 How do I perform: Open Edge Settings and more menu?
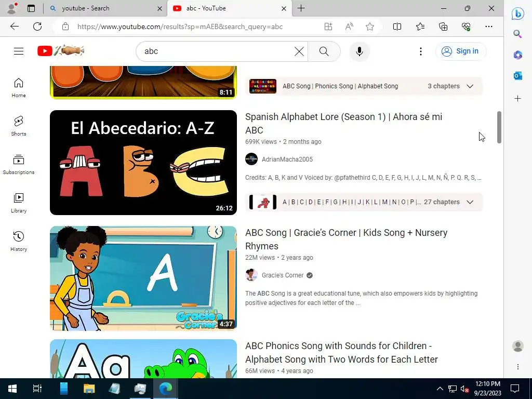point(488,26)
